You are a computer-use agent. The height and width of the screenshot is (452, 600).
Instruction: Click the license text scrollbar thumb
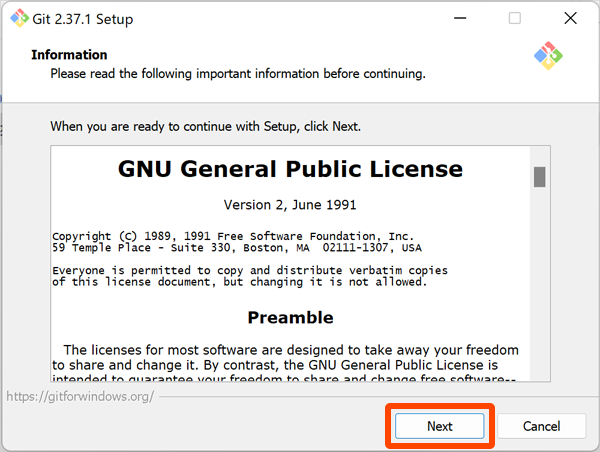[x=540, y=177]
